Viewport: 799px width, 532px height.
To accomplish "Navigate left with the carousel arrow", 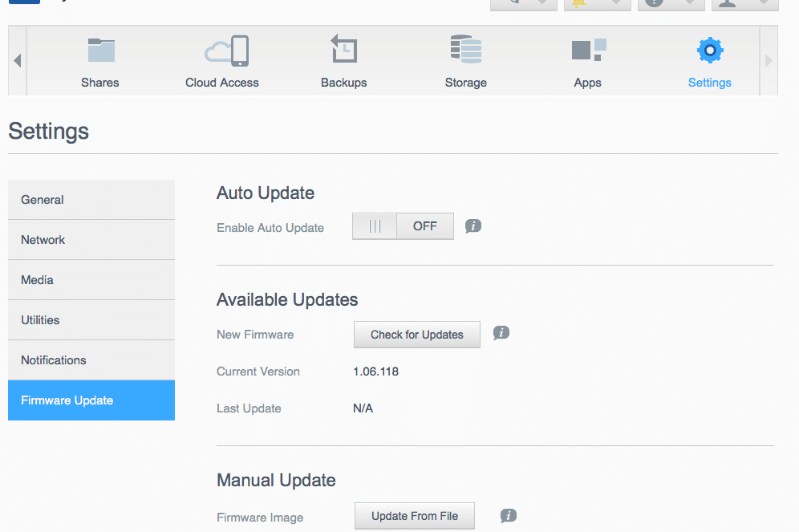I will [18, 61].
